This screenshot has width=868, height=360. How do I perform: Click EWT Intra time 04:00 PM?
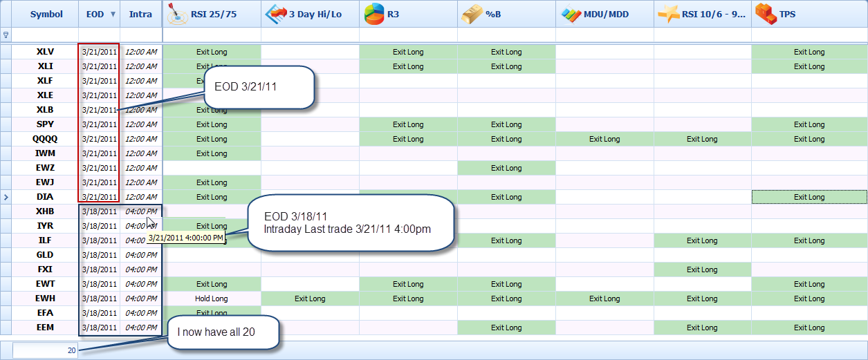point(141,284)
